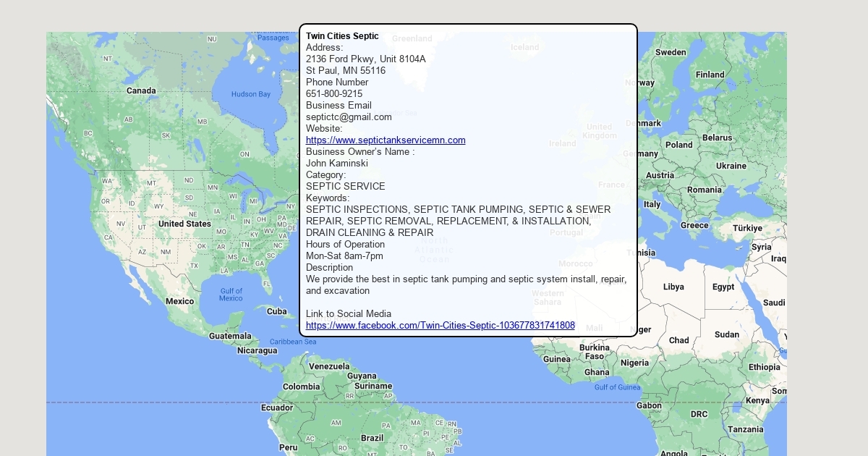Click the Libya label on the map

[x=673, y=287]
